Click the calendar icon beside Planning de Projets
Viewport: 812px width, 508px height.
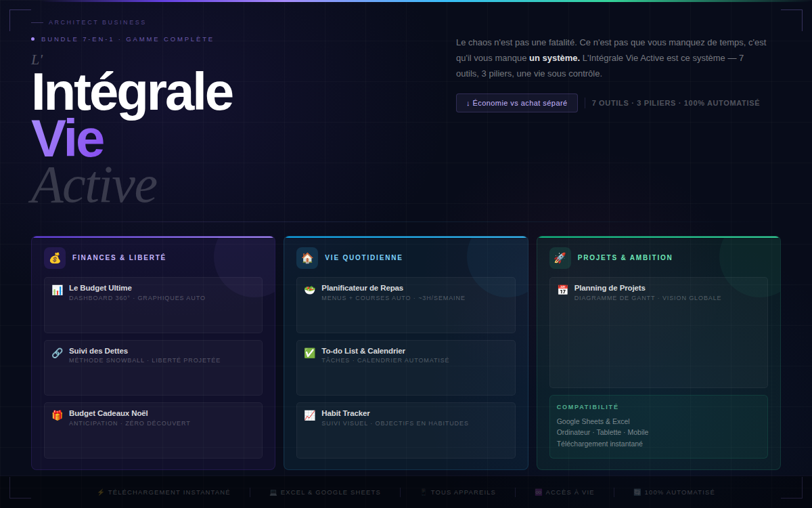pos(563,291)
